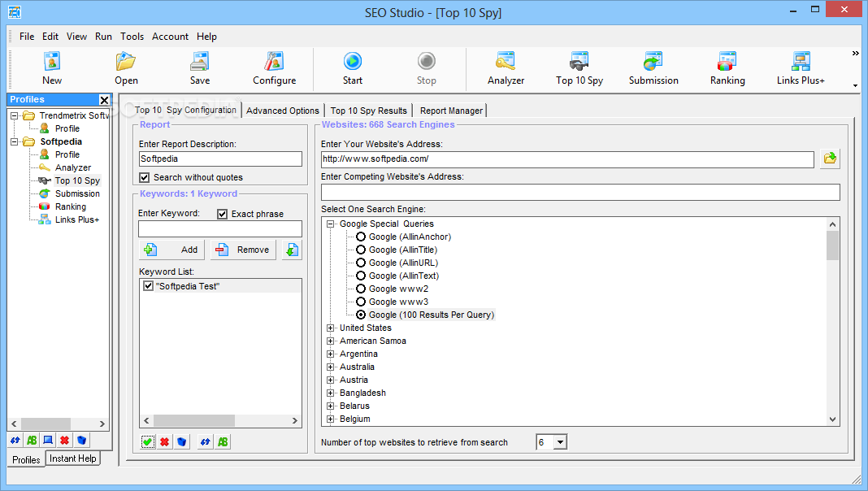Uncheck the "Softpedia Test" keyword checkbox
The image size is (868, 491).
click(148, 286)
